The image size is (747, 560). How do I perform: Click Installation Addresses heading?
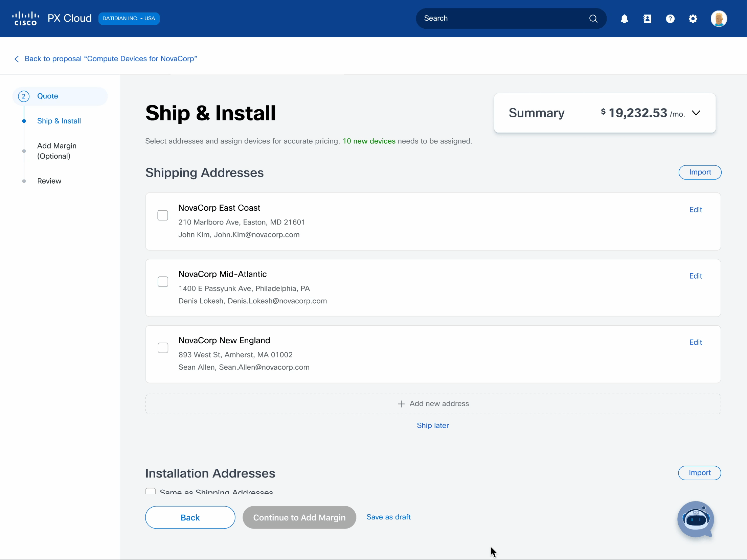click(x=210, y=473)
